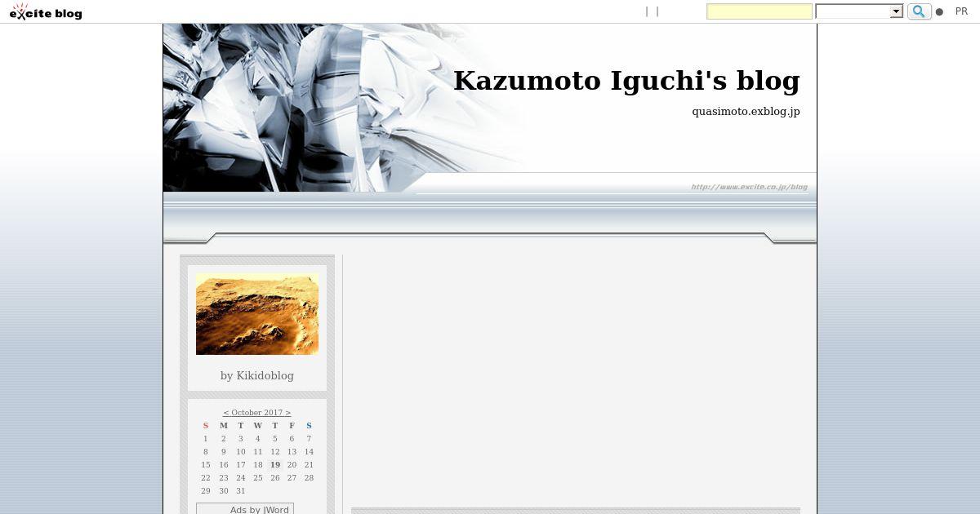Click the quasimoto.exblog.jp address text
Screen dimensions: 980x514
(746, 111)
